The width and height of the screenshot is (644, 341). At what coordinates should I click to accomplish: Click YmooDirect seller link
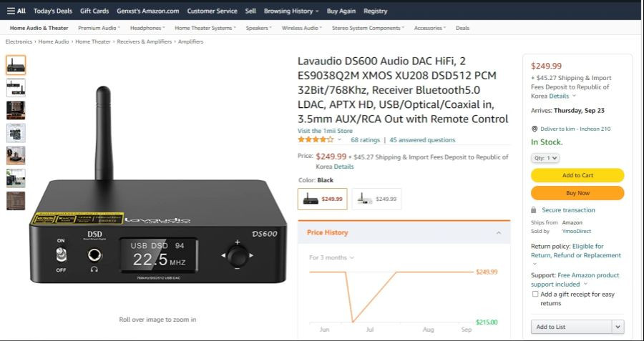point(577,232)
